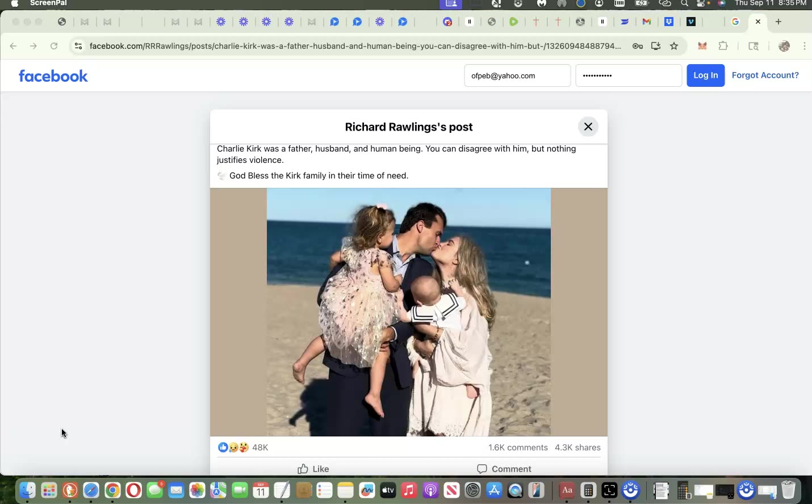Open the Chrome three-dot menu

tap(805, 46)
